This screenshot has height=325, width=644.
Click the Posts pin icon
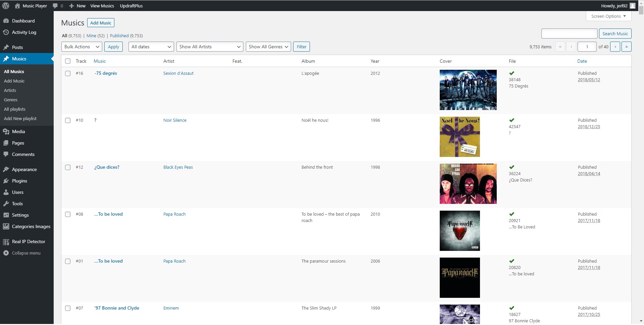(6, 47)
